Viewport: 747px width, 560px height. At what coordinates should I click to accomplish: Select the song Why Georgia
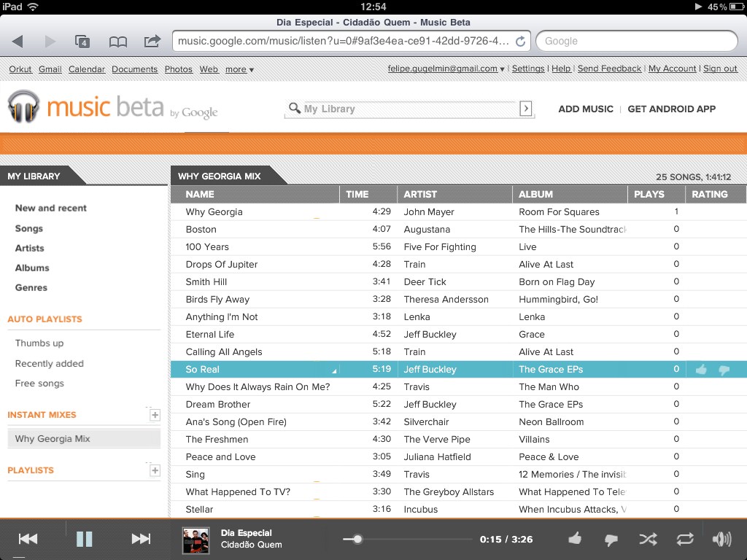[x=214, y=212]
